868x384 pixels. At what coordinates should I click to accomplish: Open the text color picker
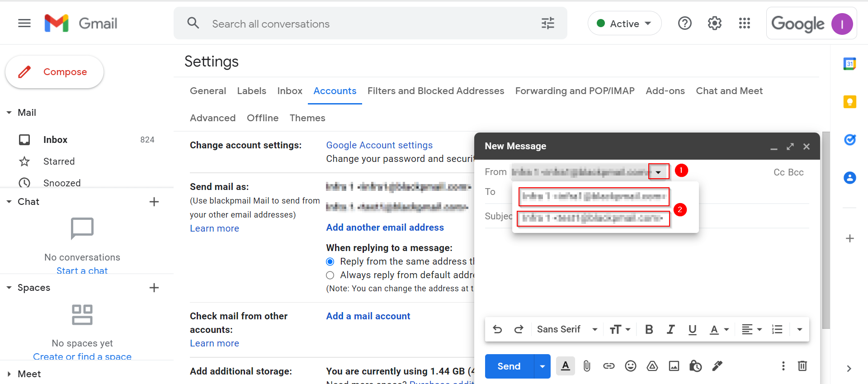(x=719, y=329)
